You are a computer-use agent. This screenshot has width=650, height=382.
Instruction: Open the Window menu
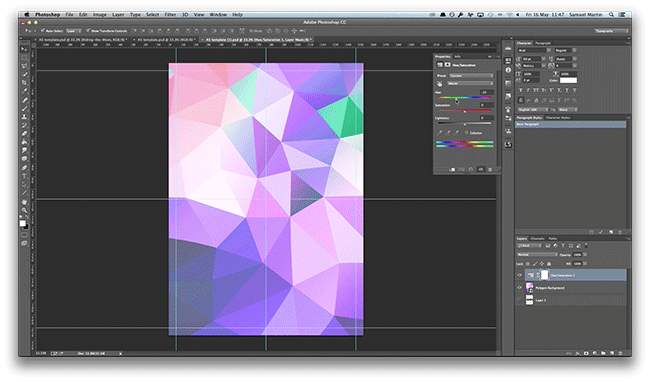tap(218, 15)
